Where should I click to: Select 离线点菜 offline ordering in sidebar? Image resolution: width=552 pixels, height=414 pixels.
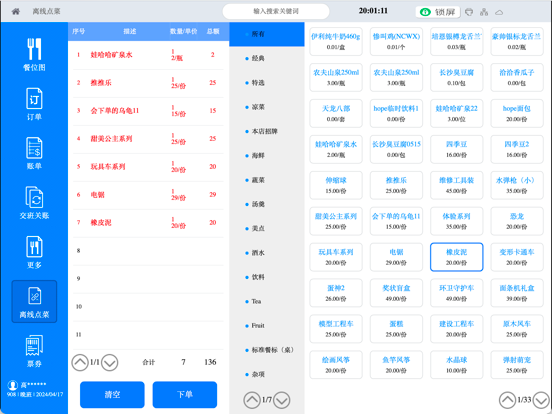pos(34,302)
